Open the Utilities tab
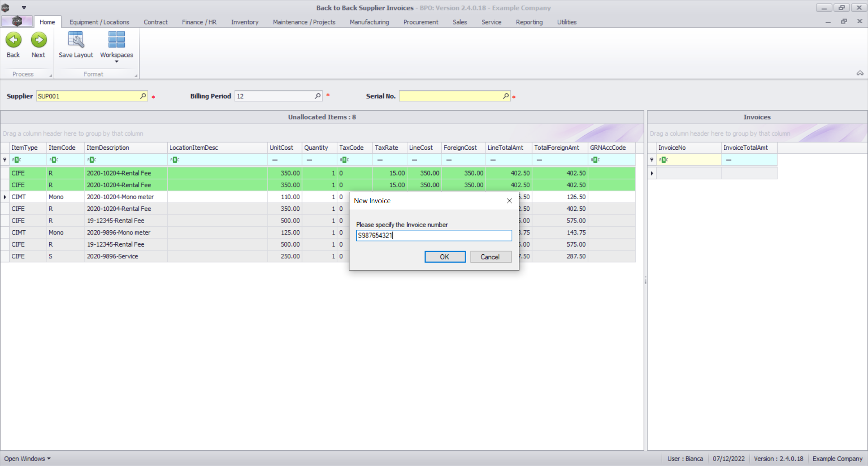This screenshot has height=466, width=868. (x=567, y=22)
